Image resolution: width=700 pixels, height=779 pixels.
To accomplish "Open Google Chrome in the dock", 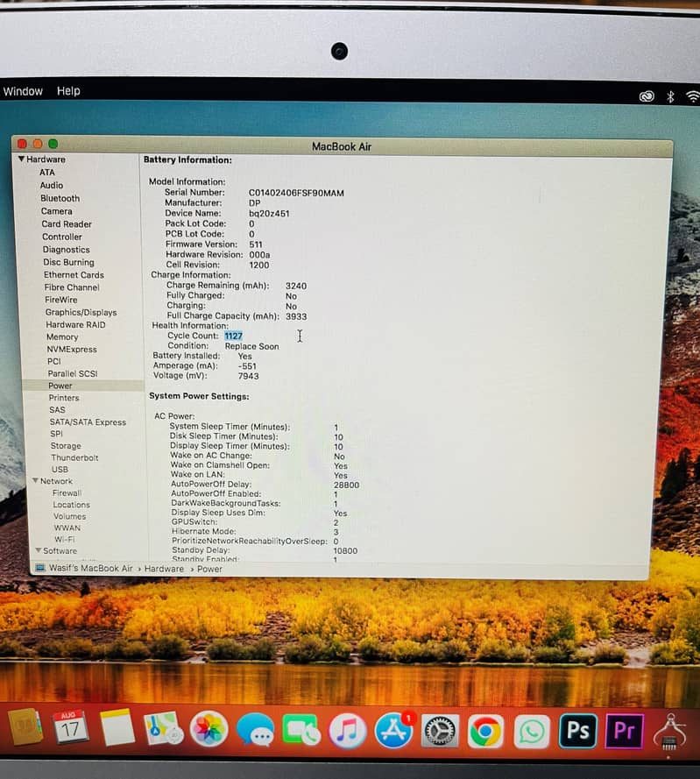I will tap(485, 730).
